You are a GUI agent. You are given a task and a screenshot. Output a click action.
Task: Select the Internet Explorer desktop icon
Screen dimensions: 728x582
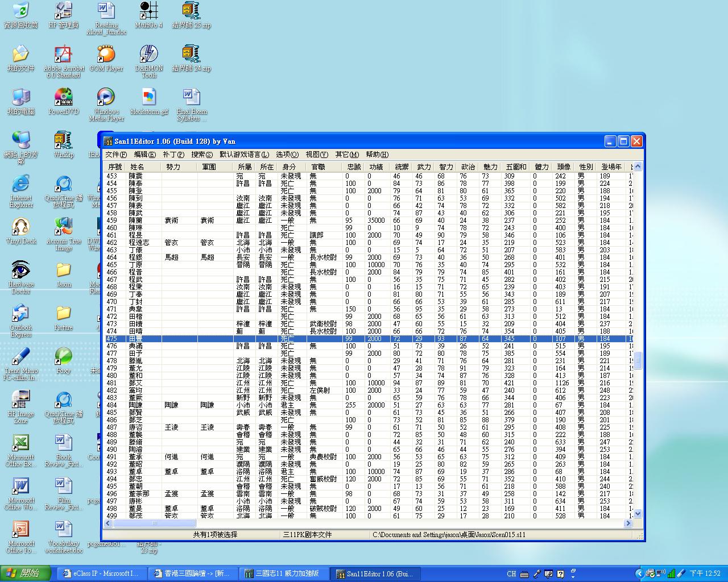21,184
